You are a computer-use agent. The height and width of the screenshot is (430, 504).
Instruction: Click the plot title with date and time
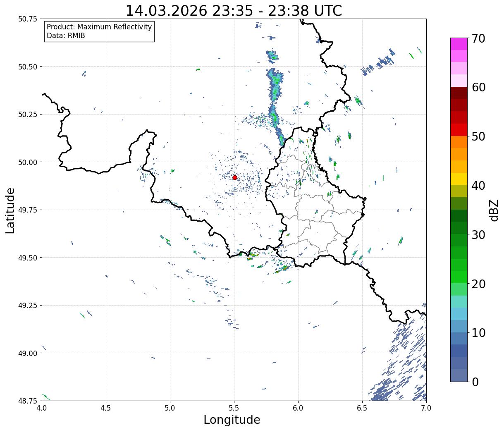tap(234, 11)
